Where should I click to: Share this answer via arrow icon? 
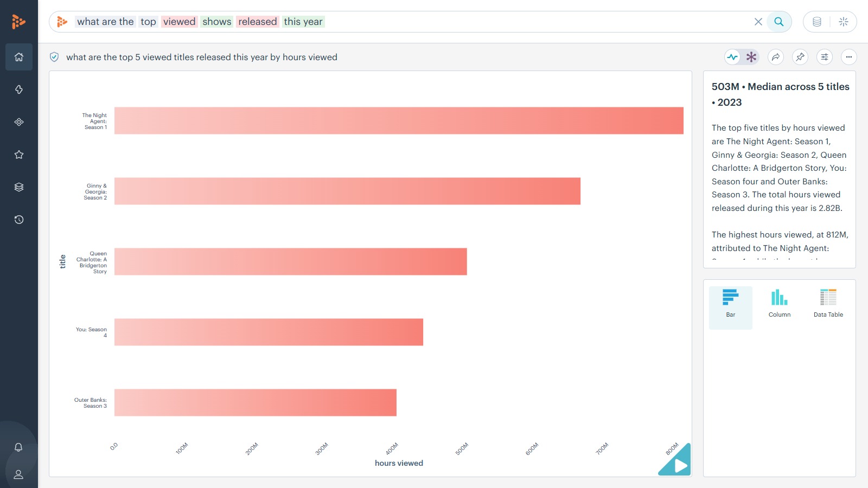pos(776,57)
